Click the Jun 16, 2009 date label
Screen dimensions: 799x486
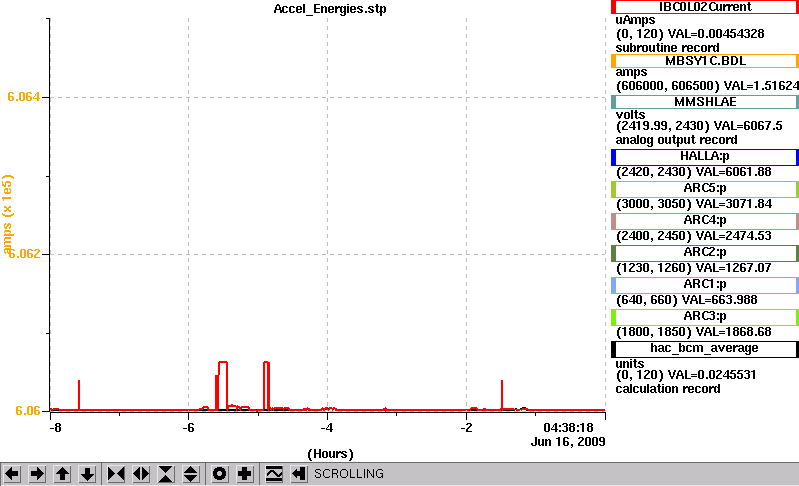coord(568,442)
